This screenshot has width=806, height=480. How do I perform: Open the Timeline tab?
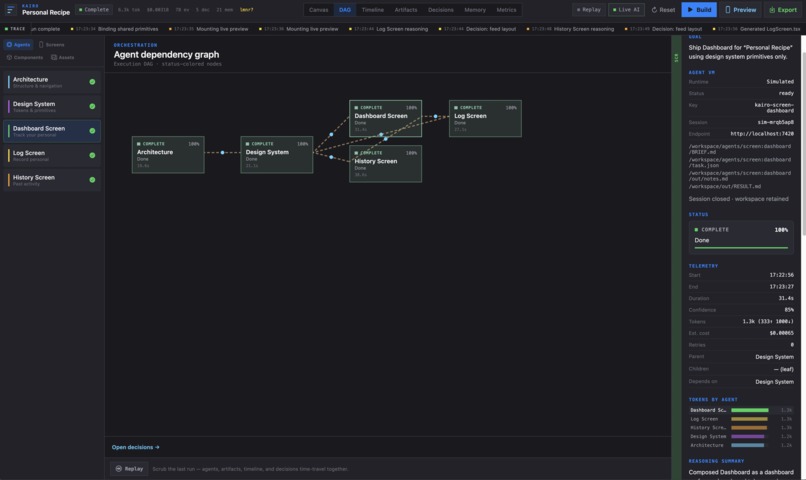tap(373, 10)
